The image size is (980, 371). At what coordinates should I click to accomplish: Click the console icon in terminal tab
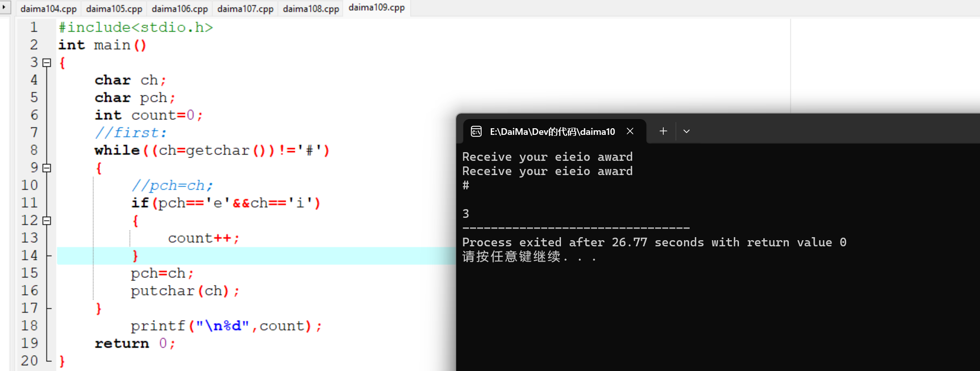476,132
